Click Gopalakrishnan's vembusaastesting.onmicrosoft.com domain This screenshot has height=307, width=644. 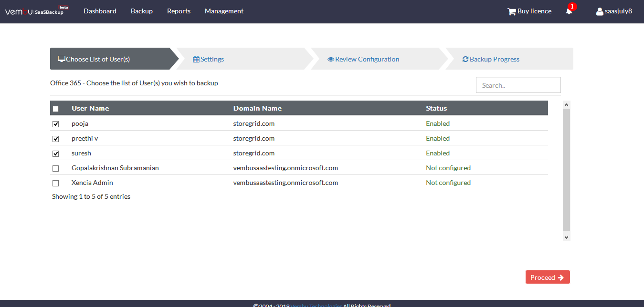click(285, 168)
